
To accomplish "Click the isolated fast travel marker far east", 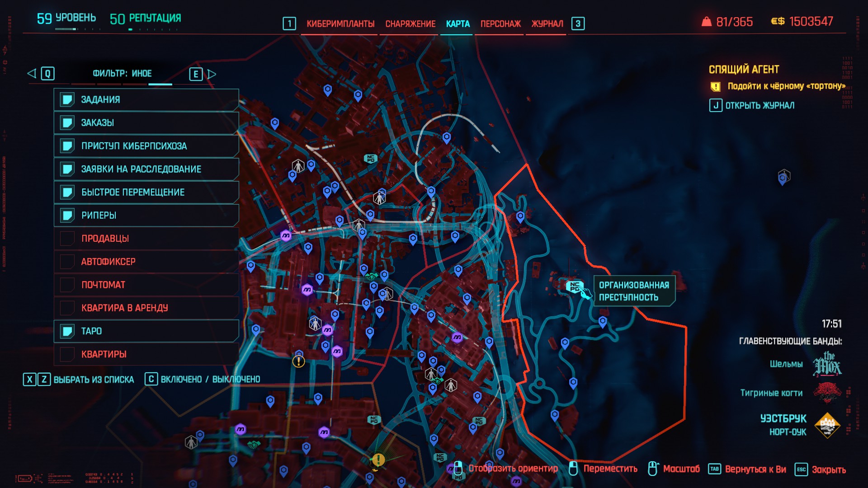I will [x=783, y=178].
